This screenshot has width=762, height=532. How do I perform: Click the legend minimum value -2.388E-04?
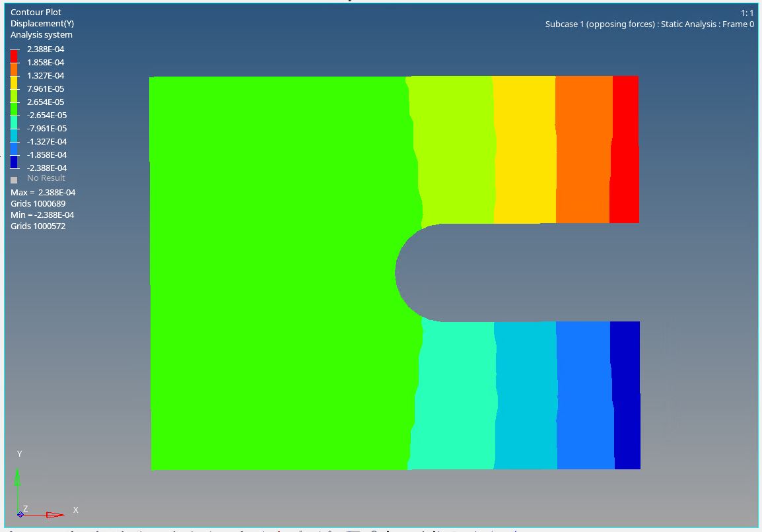[47, 168]
